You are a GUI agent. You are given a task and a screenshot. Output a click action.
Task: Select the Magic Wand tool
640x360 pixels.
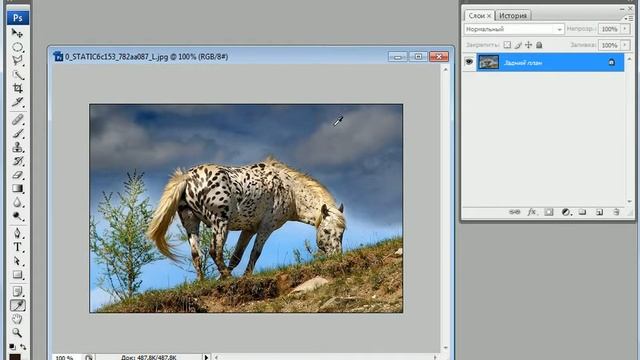(17, 75)
